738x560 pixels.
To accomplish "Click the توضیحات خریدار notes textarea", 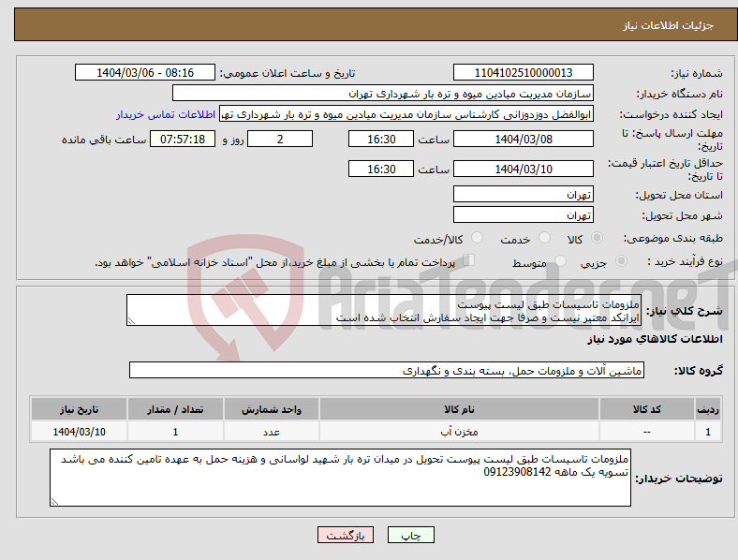I will (340, 478).
